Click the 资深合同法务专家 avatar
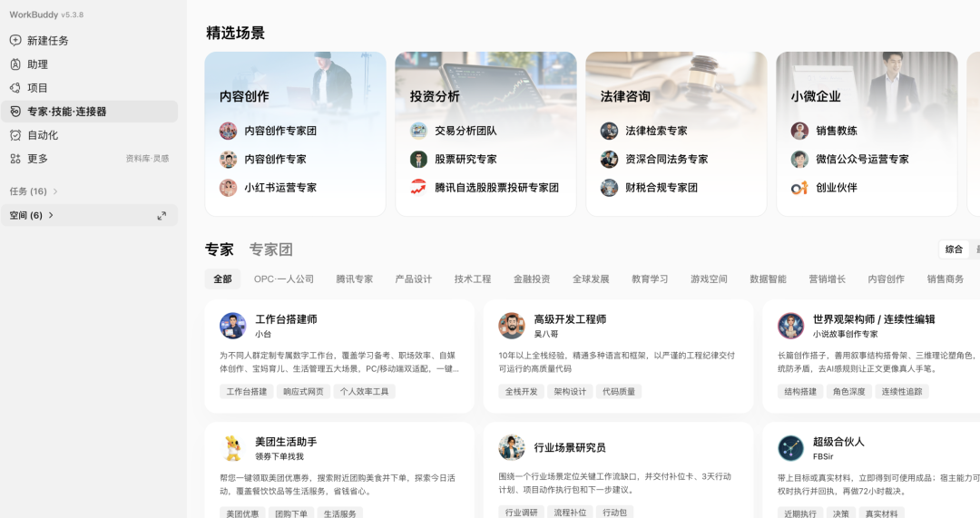980x518 pixels. 610,160
